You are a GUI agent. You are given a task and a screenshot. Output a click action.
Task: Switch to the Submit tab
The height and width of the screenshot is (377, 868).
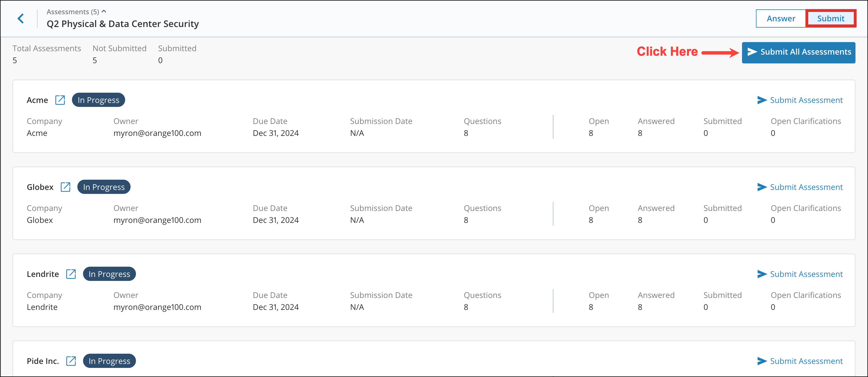pos(830,18)
